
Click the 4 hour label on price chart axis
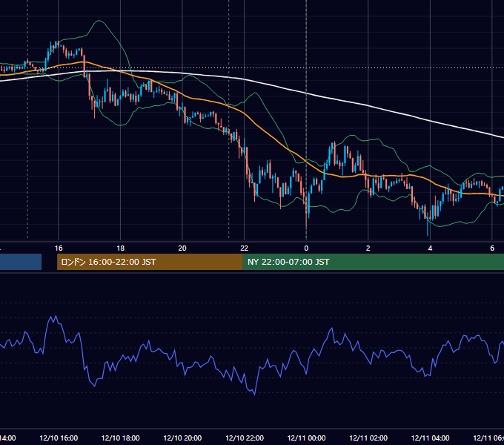click(430, 248)
